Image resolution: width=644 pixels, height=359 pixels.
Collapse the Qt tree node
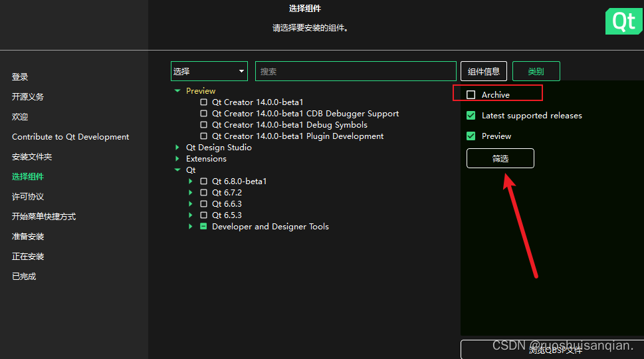pos(177,170)
